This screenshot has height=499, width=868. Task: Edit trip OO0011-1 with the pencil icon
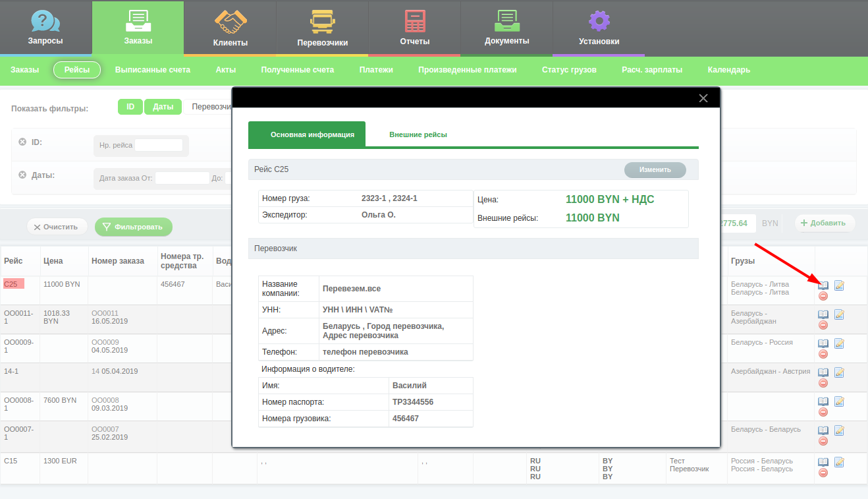(x=839, y=314)
